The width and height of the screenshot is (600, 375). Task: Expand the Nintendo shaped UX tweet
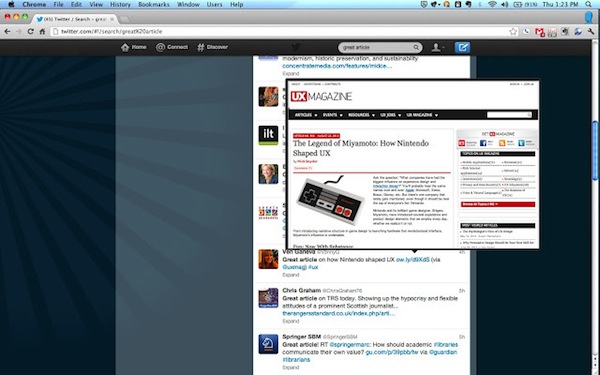pyautogui.click(x=291, y=275)
